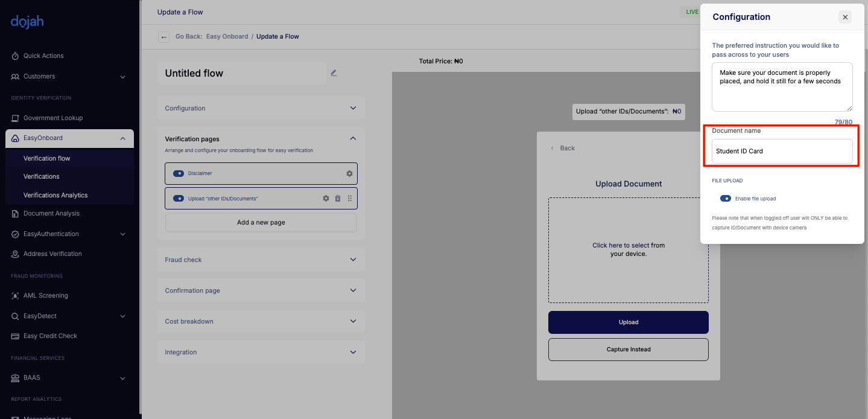Open Document Analysis in the sidebar
868x419 pixels.
coord(51,214)
